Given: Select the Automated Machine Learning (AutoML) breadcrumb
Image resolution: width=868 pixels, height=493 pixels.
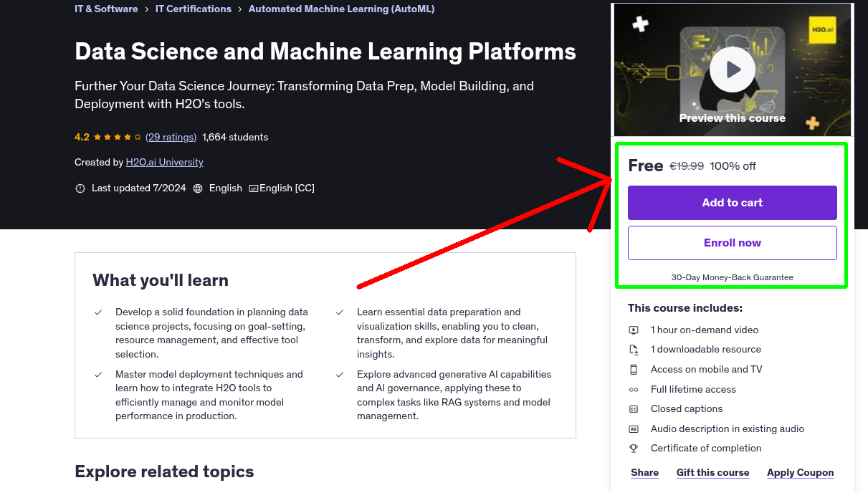Looking at the screenshot, I should click(x=341, y=9).
